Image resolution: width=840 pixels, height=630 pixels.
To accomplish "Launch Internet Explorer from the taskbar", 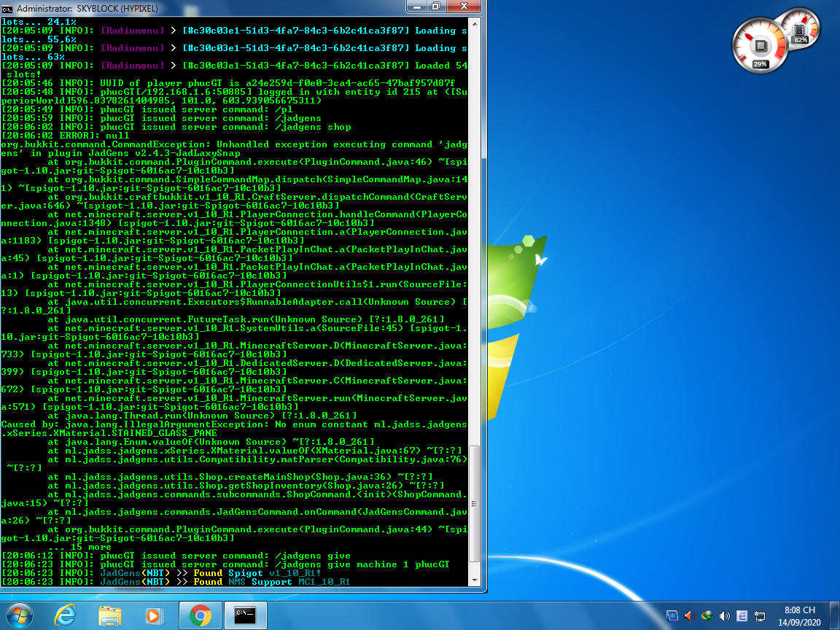I will (x=65, y=615).
